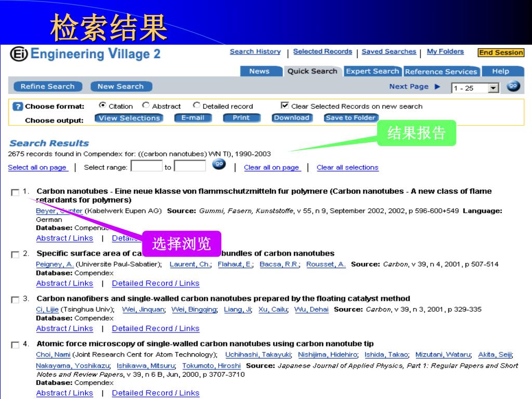Switch to the Quick Search tab

coord(312,71)
